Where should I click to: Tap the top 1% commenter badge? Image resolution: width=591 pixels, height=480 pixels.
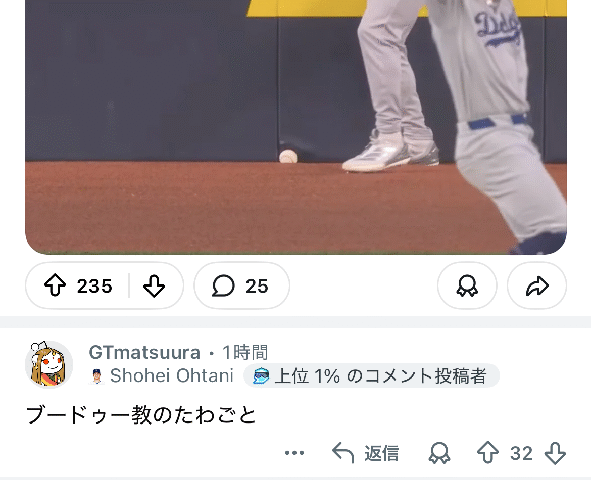[371, 376]
